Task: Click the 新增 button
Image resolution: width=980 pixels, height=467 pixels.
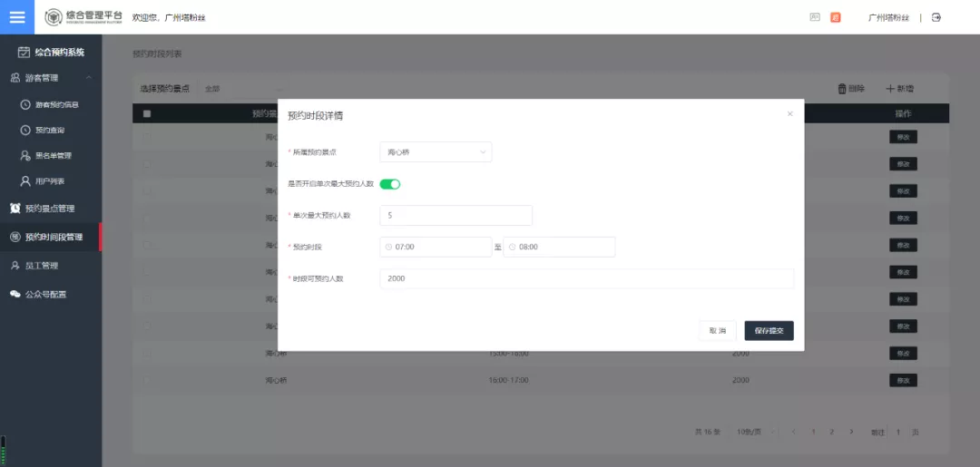Action: [900, 89]
